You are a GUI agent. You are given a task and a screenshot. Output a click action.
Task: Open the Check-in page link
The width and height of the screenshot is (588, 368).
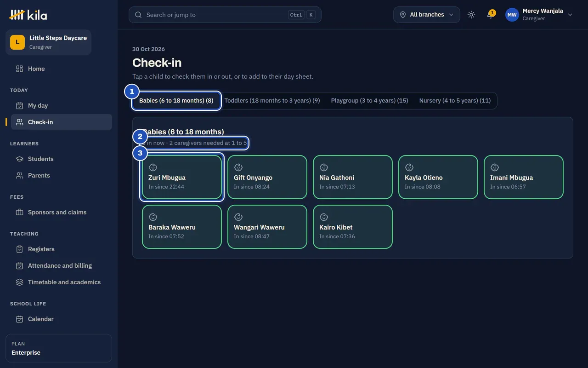62,122
